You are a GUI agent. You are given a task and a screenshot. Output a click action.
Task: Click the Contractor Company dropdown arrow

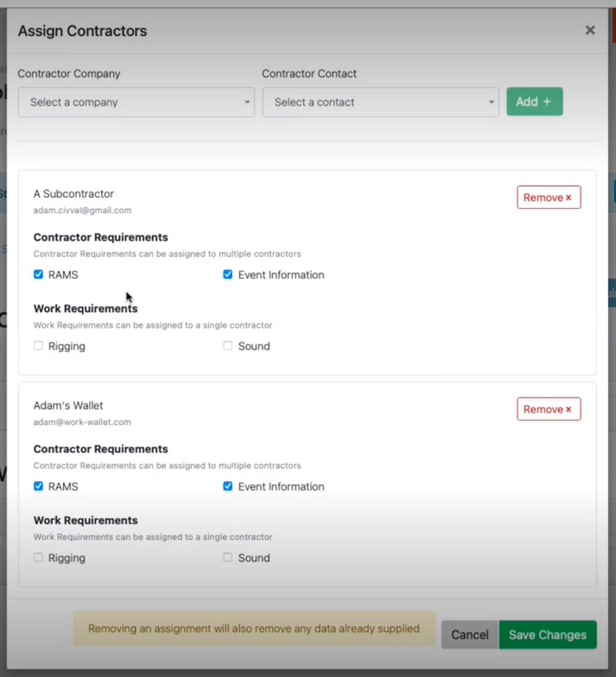[247, 102]
